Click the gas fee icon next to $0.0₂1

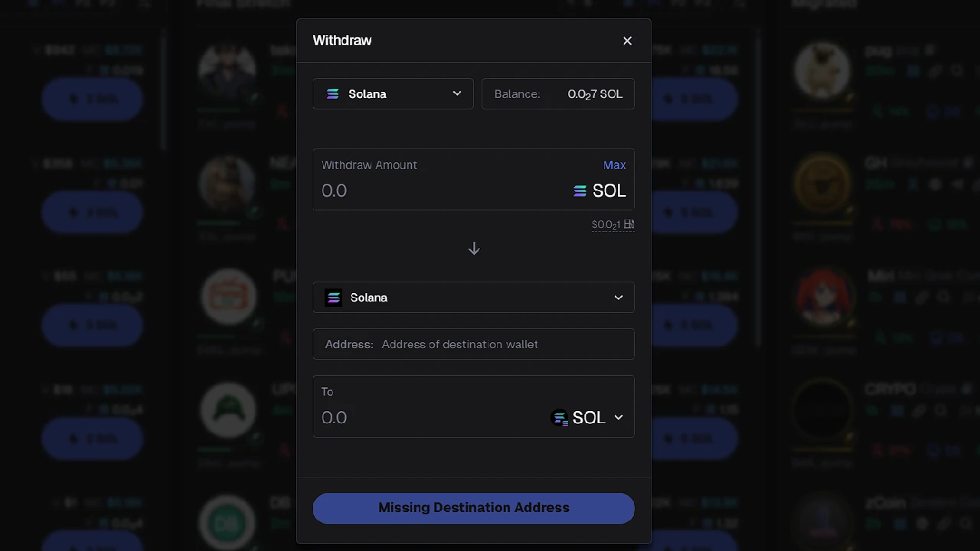point(630,223)
